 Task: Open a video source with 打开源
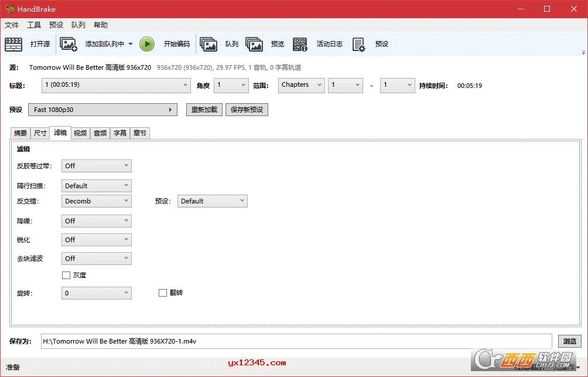[x=39, y=43]
